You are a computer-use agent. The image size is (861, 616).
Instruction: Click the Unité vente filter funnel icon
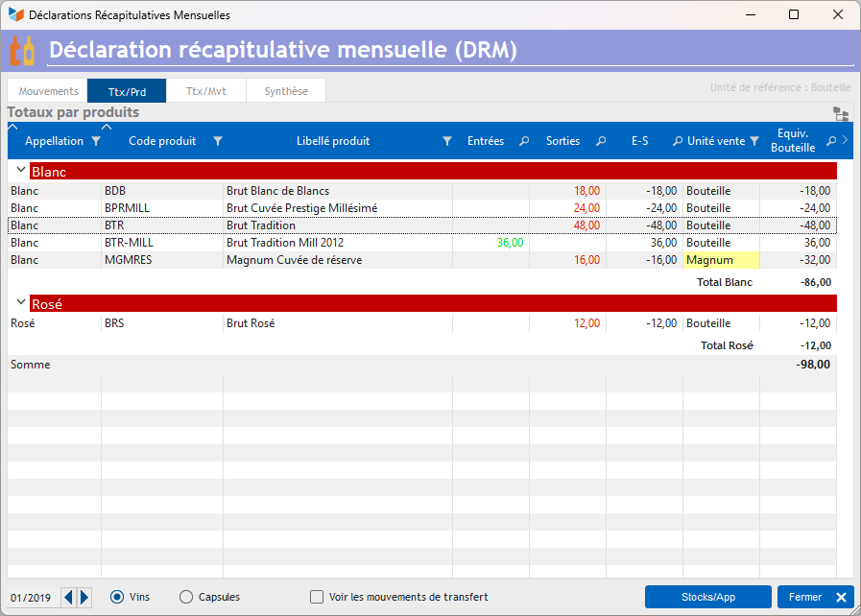click(x=754, y=142)
